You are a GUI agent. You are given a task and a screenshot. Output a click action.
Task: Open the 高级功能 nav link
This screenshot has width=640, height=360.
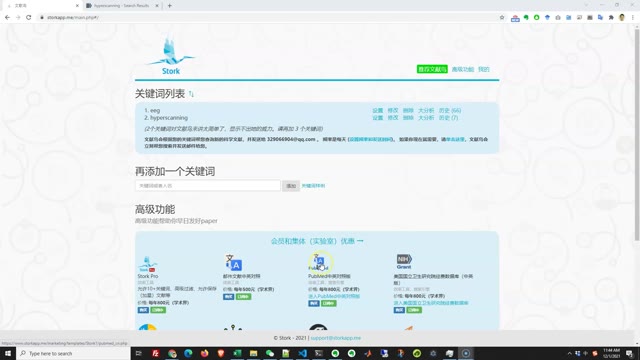pyautogui.click(x=462, y=69)
